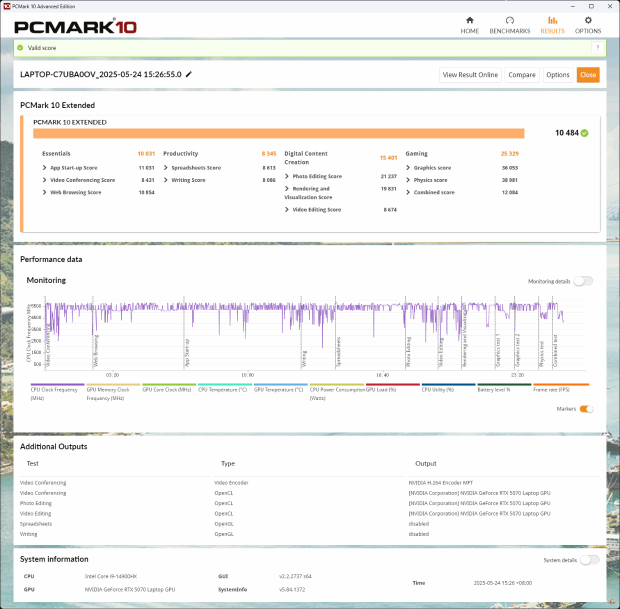Expand Spreadsheets Score row
Image resolution: width=620 pixels, height=609 pixels.
tap(166, 168)
